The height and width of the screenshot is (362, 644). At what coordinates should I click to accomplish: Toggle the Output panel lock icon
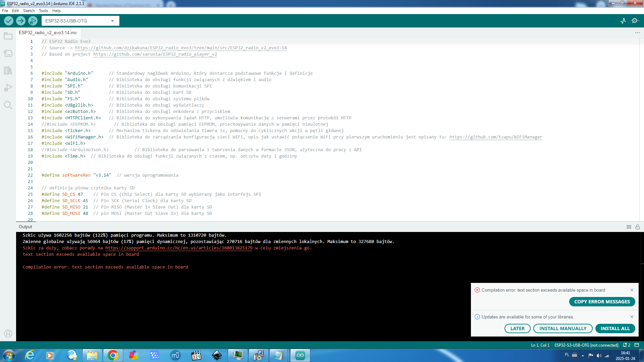tap(638, 227)
